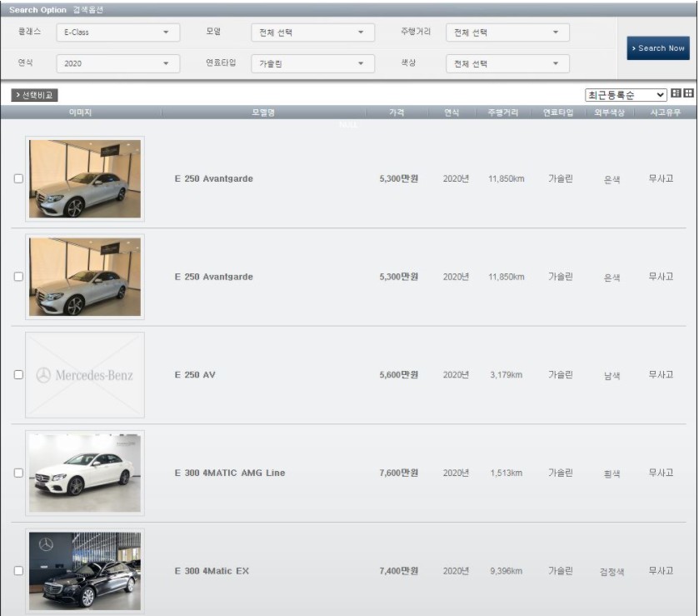The image size is (699, 616).
Task: Open second silver E 250 Avantgarde thumbnail
Action: click(85, 277)
